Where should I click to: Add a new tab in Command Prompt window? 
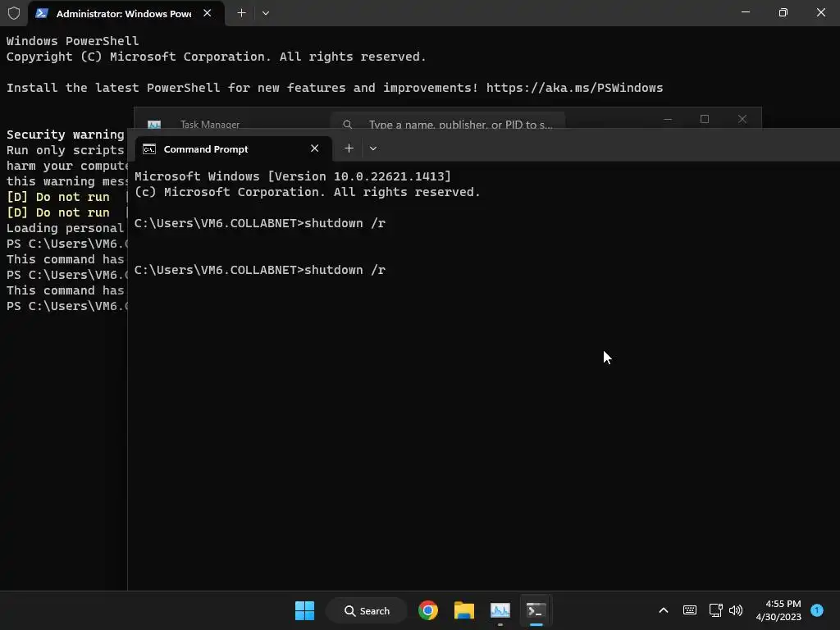pos(349,148)
